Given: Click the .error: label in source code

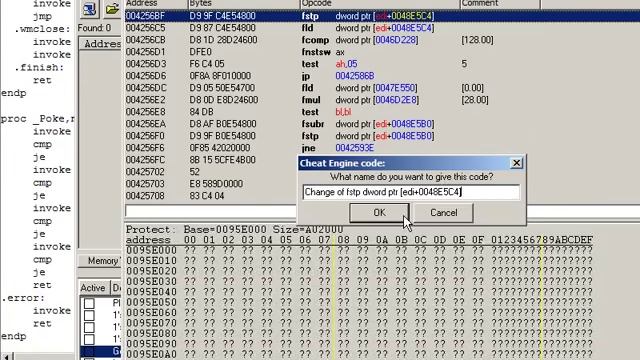Looking at the screenshot, I should (x=23, y=298).
